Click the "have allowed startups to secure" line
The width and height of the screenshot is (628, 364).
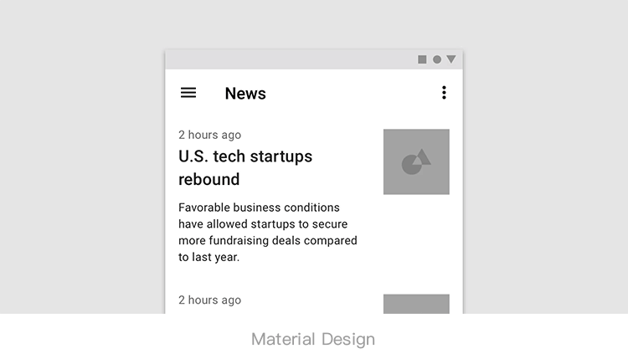pos(263,224)
